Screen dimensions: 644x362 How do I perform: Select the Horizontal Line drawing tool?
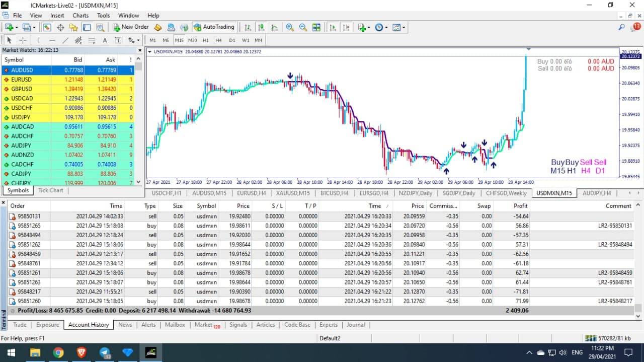52,40
